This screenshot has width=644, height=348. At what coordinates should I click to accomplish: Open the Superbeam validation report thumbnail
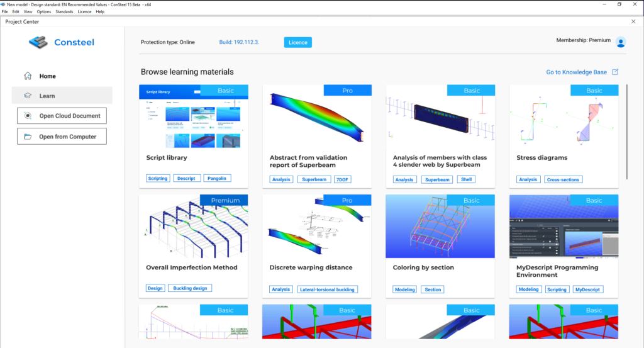[x=317, y=116]
